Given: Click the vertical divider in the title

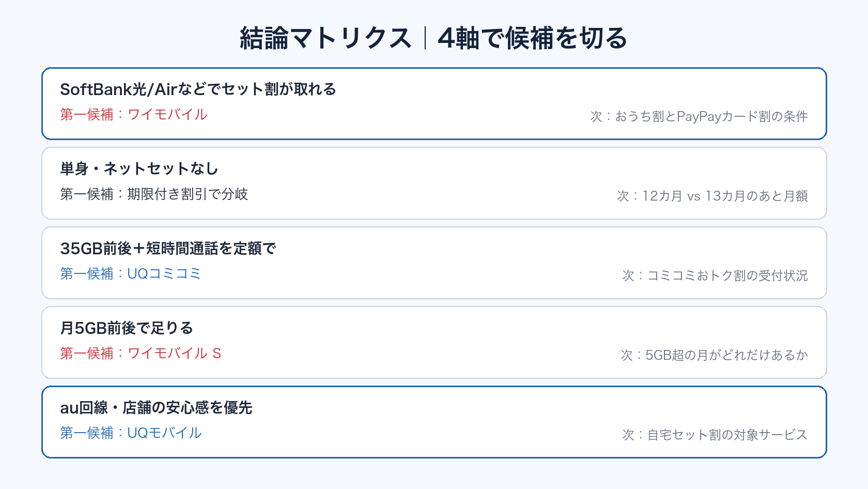Looking at the screenshot, I should [425, 38].
